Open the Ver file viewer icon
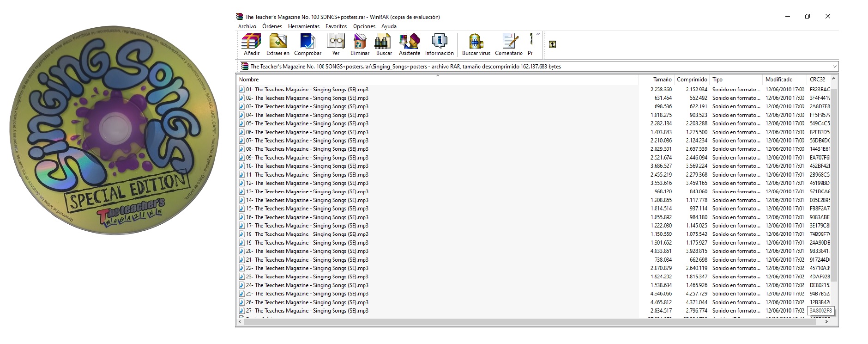868x344 pixels. coord(336,41)
